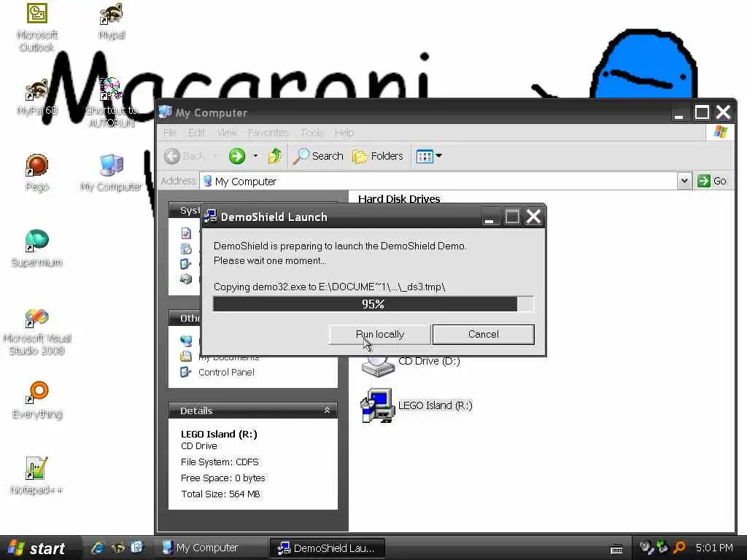Open the Favorites menu

click(x=268, y=133)
